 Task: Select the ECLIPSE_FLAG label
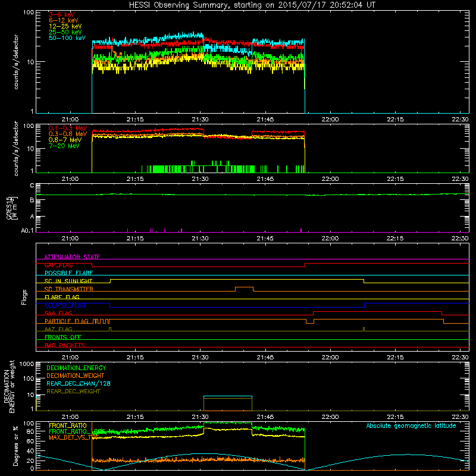[65, 305]
